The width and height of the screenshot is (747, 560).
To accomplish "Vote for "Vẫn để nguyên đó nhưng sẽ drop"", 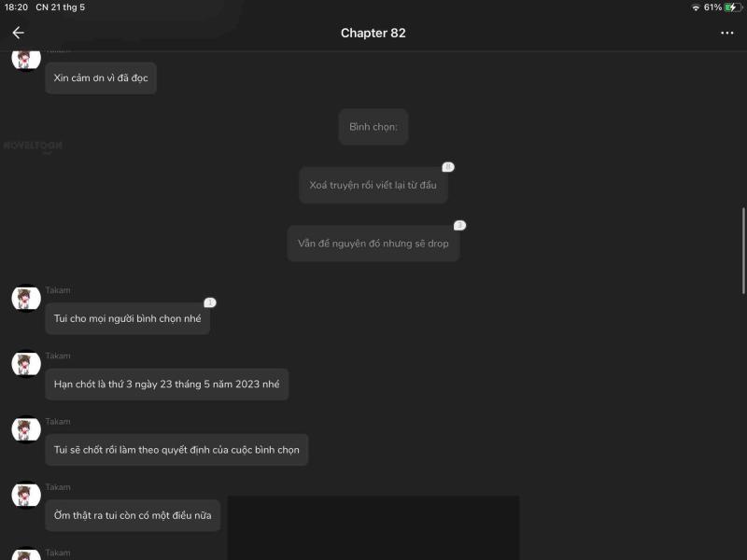I will [x=373, y=244].
